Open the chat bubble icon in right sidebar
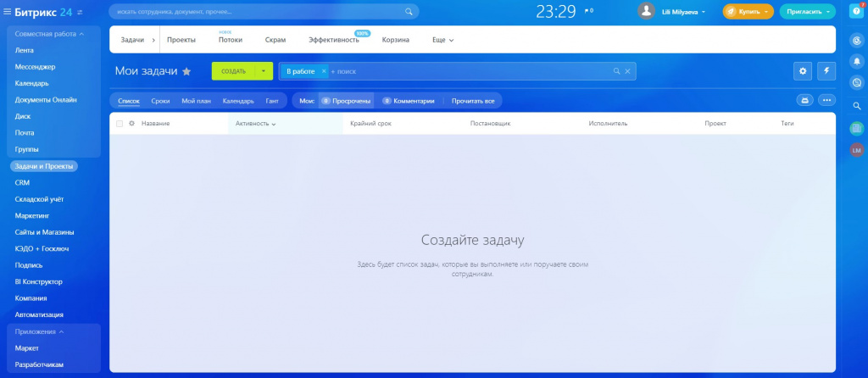Image resolution: width=868 pixels, height=378 pixels. [x=857, y=82]
